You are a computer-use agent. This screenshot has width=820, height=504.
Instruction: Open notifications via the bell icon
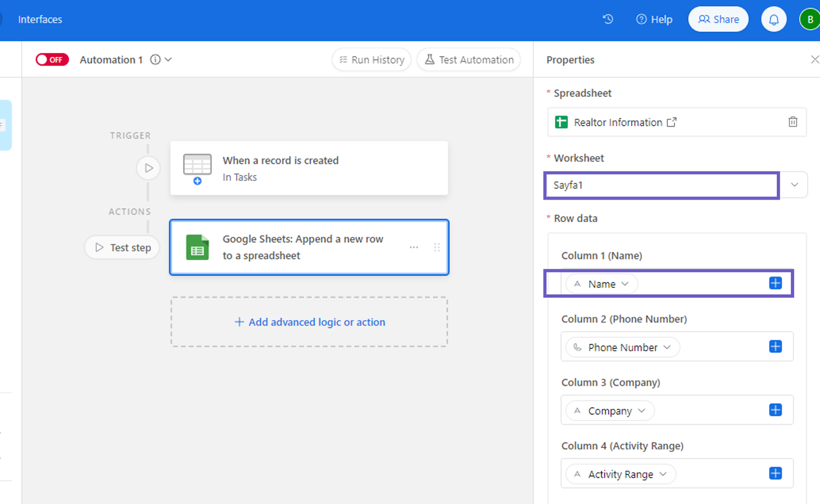(773, 19)
